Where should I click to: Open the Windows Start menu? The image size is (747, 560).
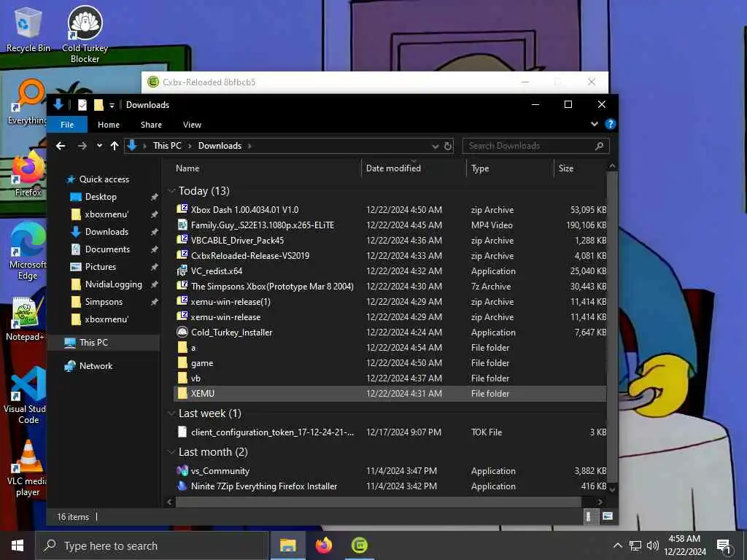click(18, 545)
